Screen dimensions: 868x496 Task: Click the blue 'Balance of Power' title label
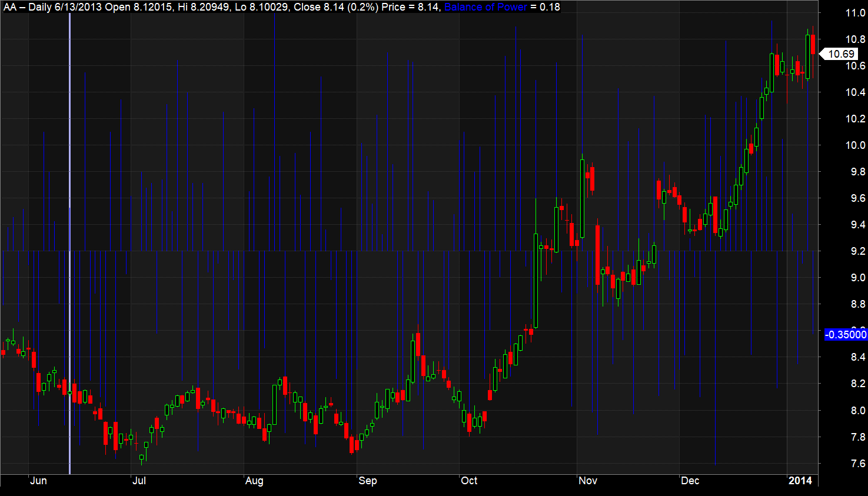pyautogui.click(x=485, y=7)
